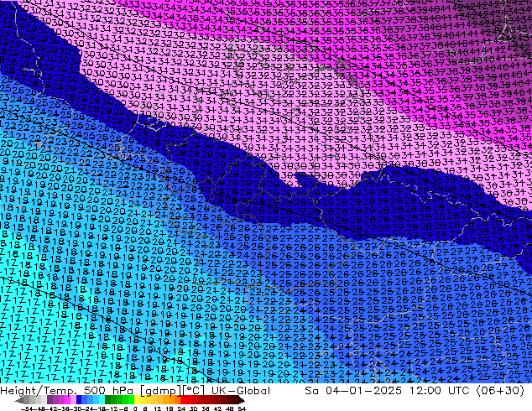Click the '54' legend scale value

click(242, 409)
